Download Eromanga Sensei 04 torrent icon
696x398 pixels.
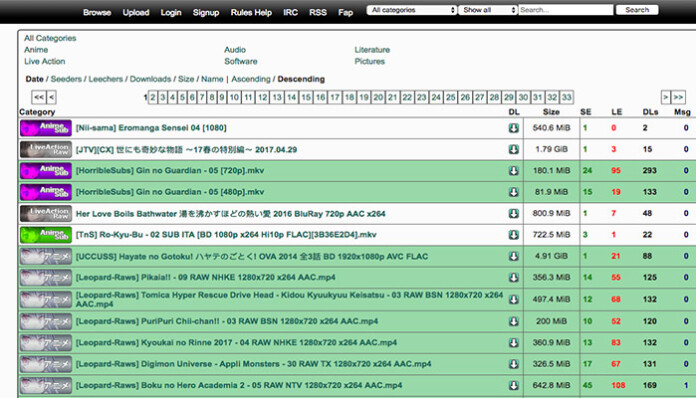point(514,128)
